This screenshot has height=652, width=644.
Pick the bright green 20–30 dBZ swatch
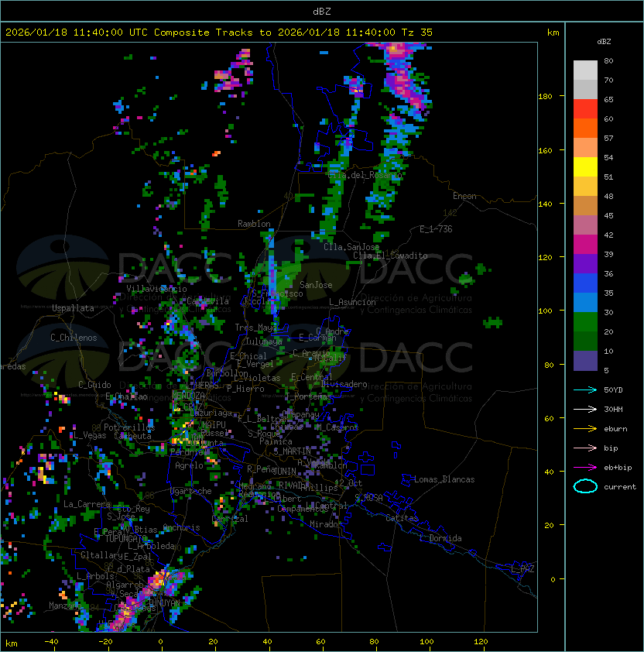[585, 322]
